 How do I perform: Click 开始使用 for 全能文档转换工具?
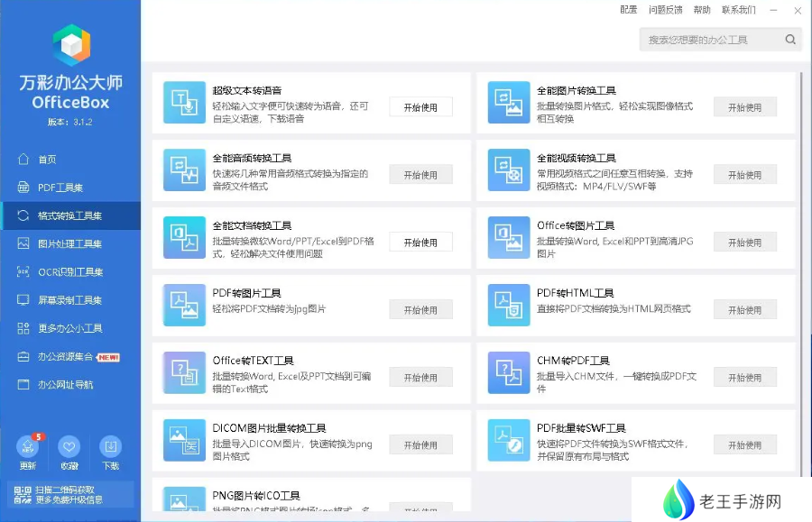click(420, 243)
